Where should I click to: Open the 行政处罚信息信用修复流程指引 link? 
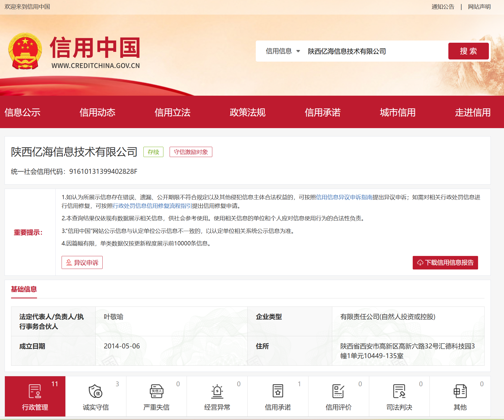click(152, 206)
